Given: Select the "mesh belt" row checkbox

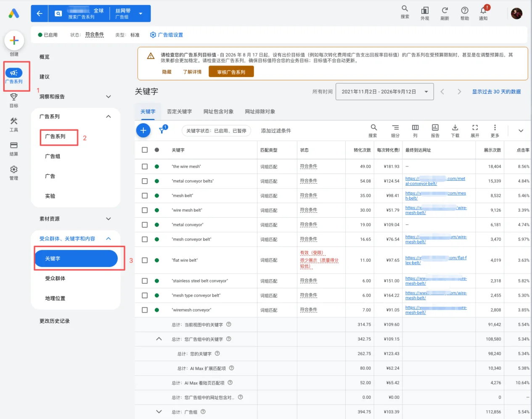Looking at the screenshot, I should (x=145, y=195).
